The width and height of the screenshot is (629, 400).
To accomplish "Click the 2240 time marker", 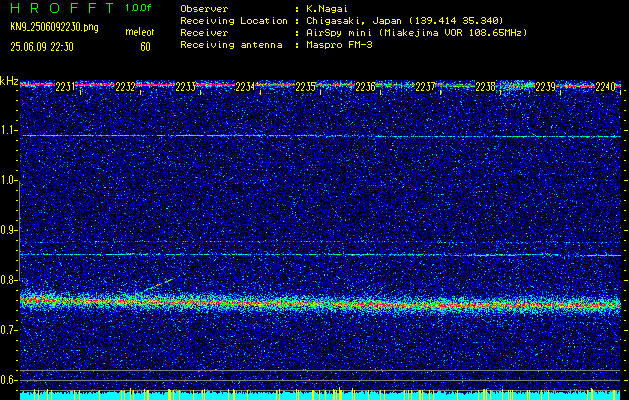I will point(605,87).
